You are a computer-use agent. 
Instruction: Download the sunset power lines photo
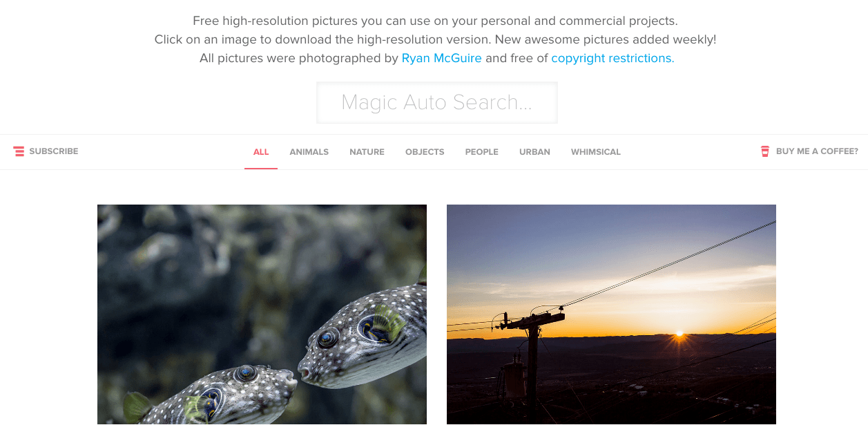coord(611,314)
